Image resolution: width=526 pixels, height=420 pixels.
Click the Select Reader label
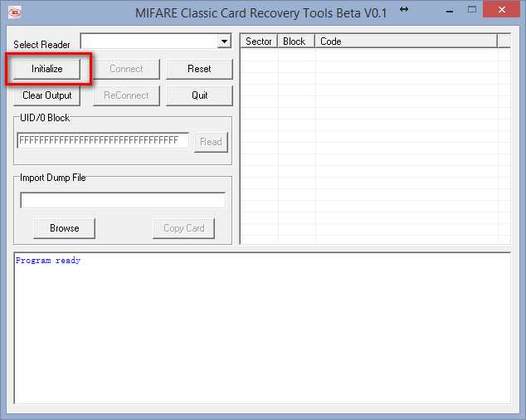click(41, 44)
